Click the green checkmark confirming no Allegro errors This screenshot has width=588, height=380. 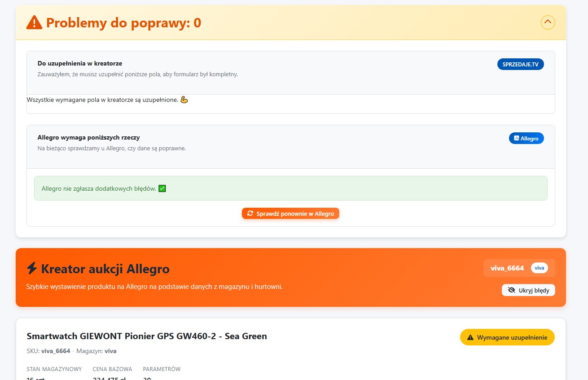coord(162,188)
